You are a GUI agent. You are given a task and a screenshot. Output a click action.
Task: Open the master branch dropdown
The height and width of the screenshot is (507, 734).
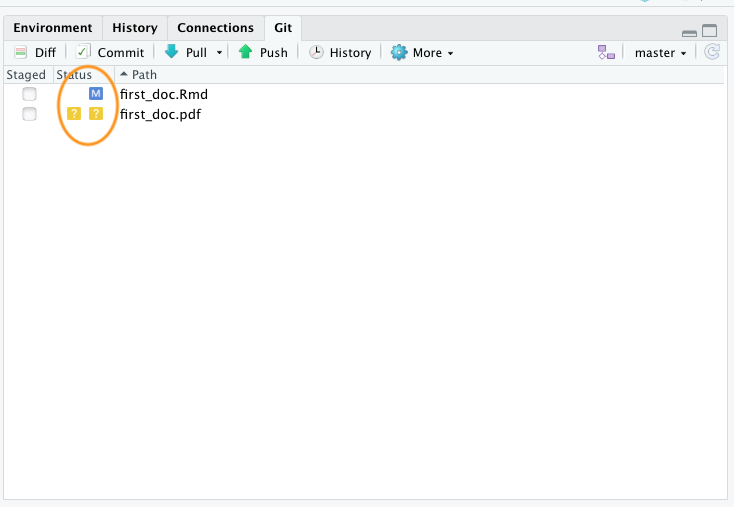click(x=660, y=53)
